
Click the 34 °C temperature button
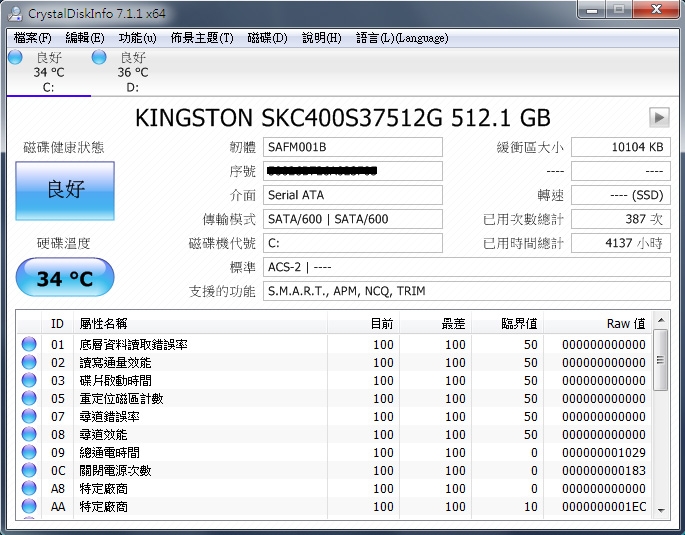pos(65,277)
